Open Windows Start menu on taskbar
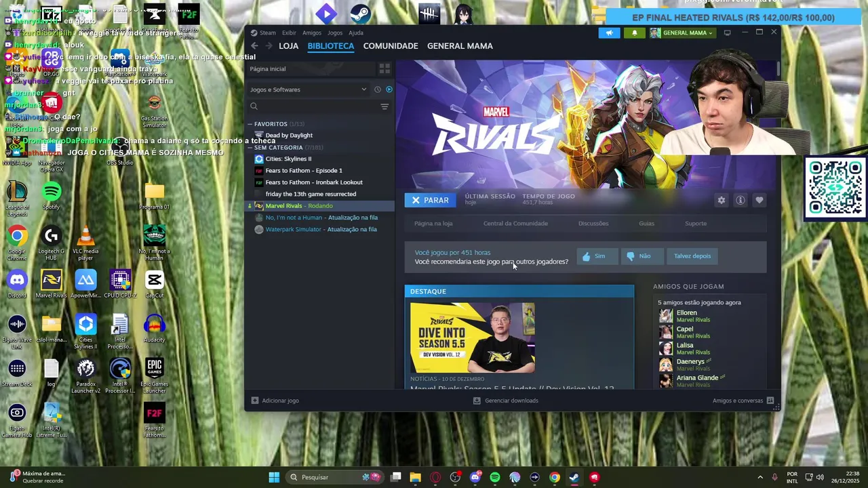Image resolution: width=868 pixels, height=488 pixels. [274, 477]
